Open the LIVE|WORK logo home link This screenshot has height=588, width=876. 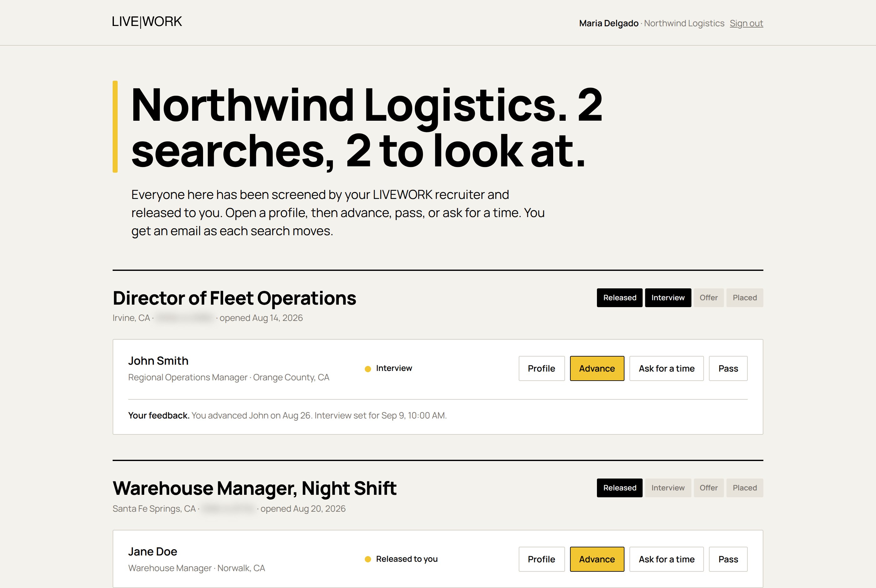[147, 22]
